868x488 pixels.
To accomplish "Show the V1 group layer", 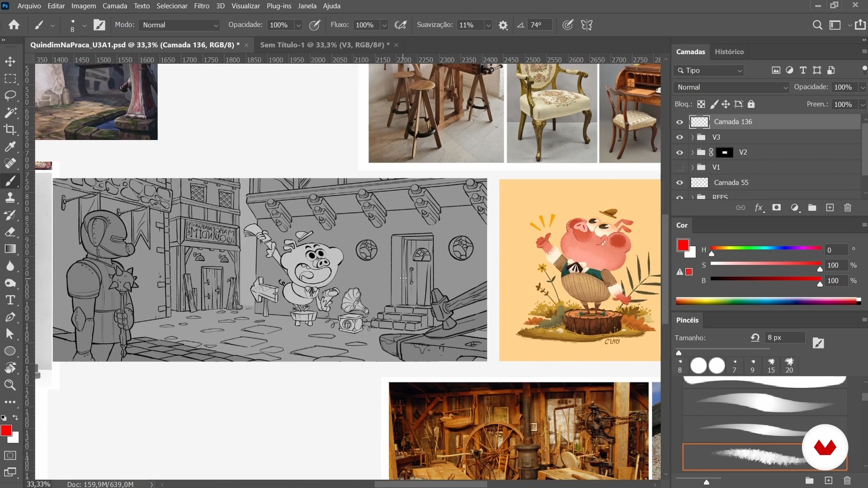I will [x=679, y=168].
